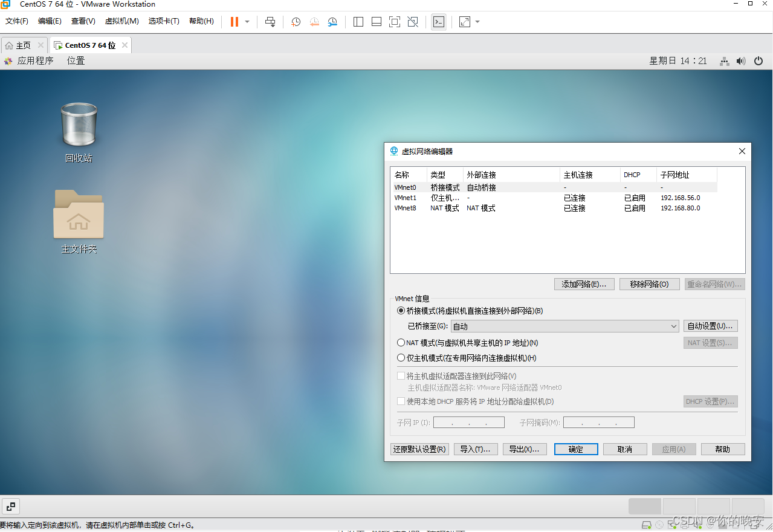This screenshot has width=773, height=532.
Task: Click the window list icon at bottom-left
Action: pyautogui.click(x=11, y=507)
